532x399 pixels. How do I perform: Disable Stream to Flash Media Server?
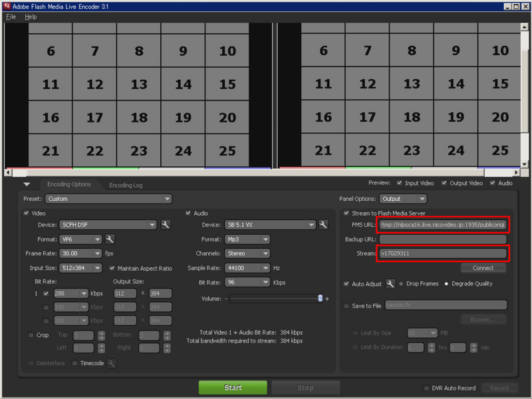point(346,213)
